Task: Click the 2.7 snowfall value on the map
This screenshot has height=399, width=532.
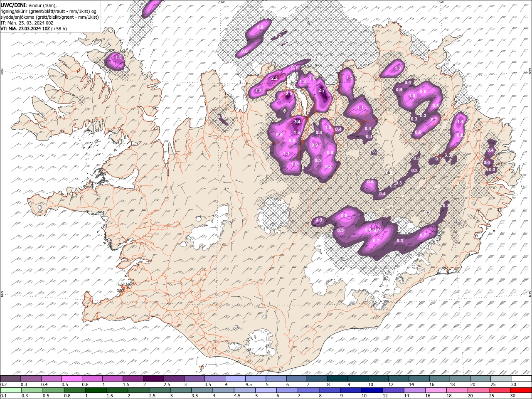Action: point(321,91)
